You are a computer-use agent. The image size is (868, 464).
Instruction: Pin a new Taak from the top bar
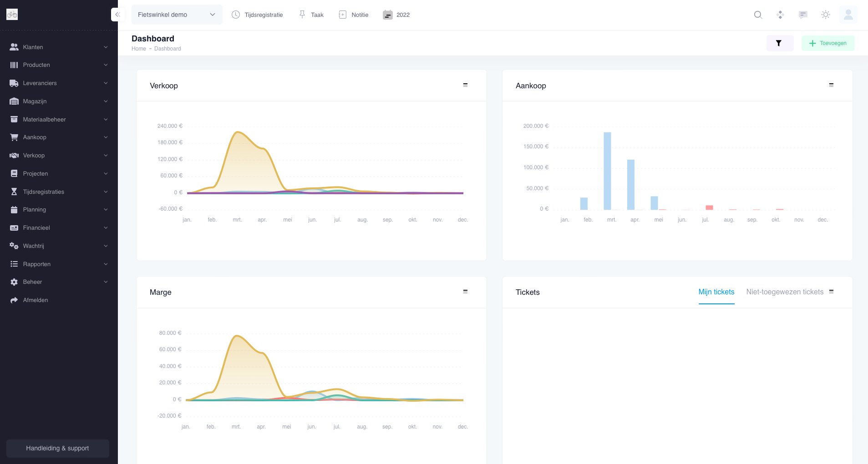[x=310, y=15]
